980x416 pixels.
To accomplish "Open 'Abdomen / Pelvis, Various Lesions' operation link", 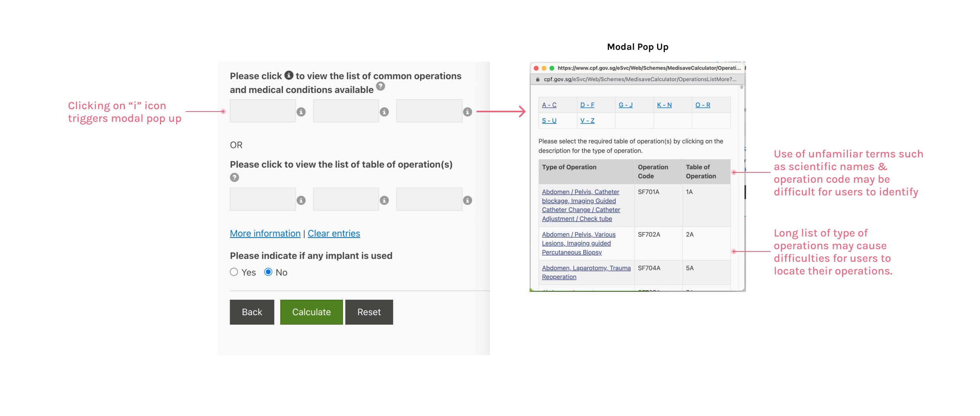I will coord(579,244).
